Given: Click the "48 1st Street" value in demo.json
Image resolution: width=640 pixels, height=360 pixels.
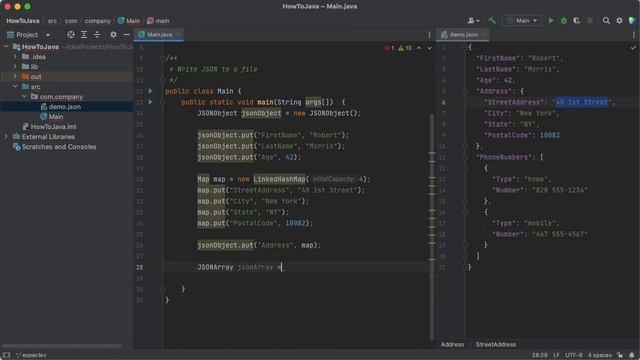Looking at the screenshot, I should click(x=582, y=102).
